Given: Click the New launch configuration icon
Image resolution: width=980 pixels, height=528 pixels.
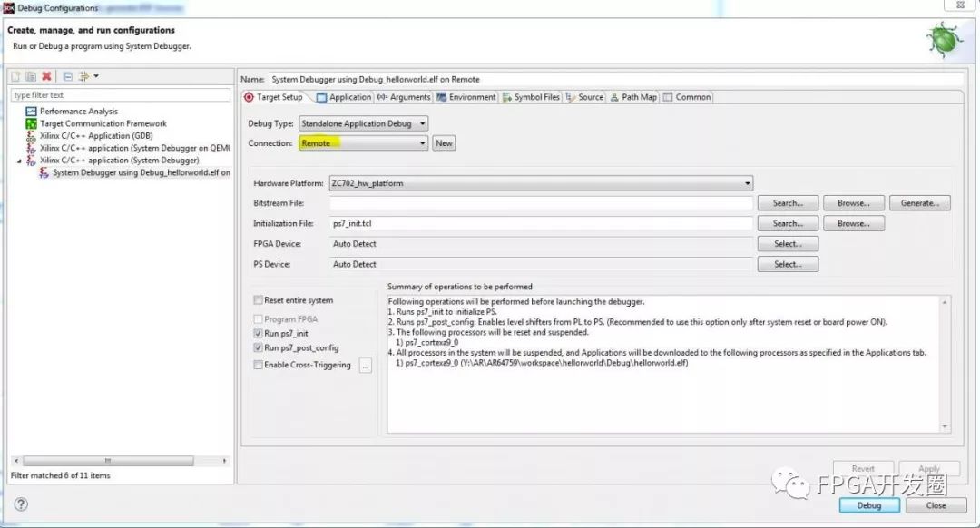Looking at the screenshot, I should point(15,77).
